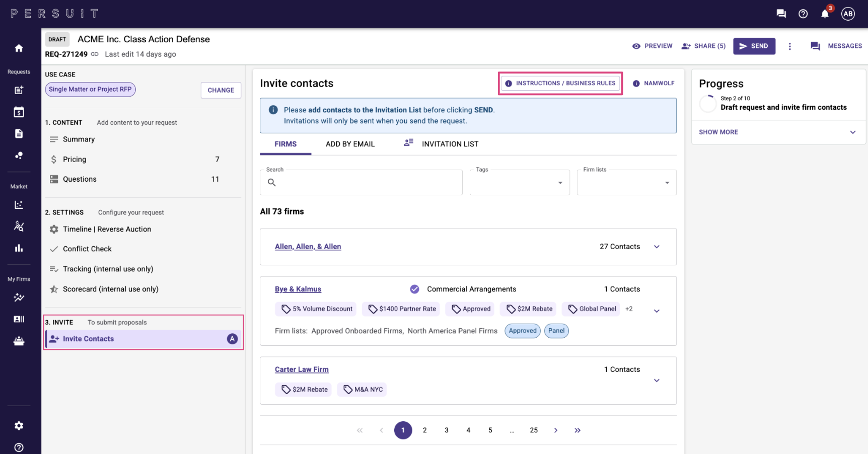
Task: Go to page 25
Action: pos(534,430)
